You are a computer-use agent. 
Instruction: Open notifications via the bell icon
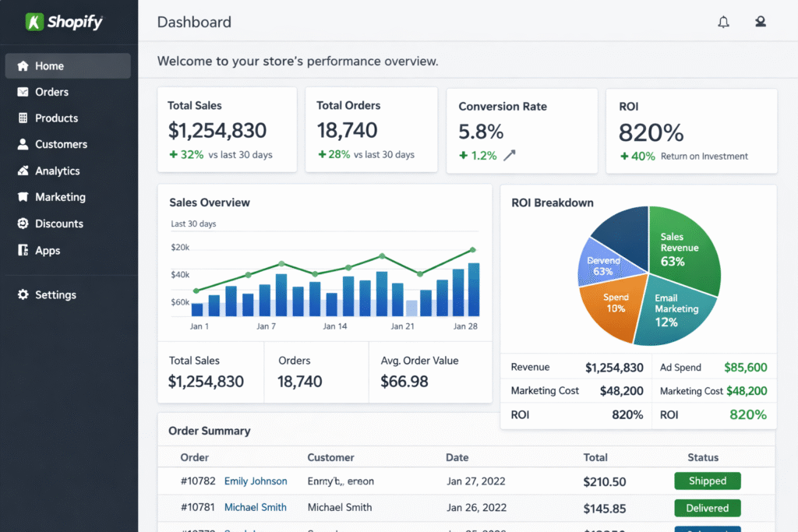(723, 22)
